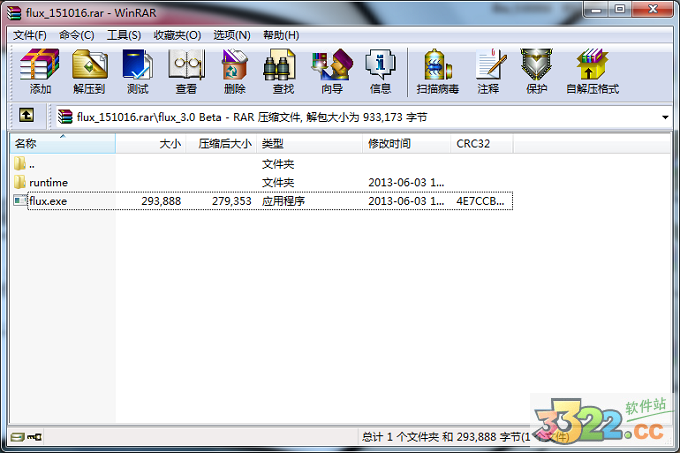Image resolution: width=680 pixels, height=453 pixels.
Task: Click the 保护 (Protect) shield icon
Action: point(536,71)
